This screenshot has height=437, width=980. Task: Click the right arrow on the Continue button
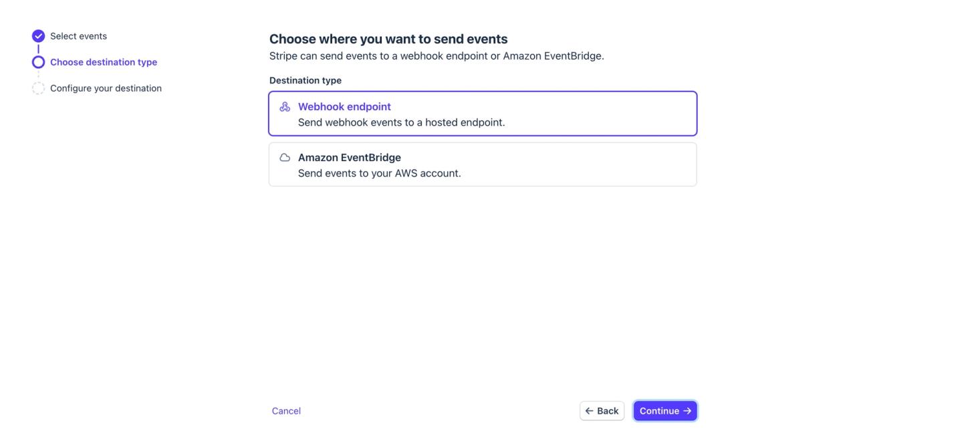tap(687, 411)
